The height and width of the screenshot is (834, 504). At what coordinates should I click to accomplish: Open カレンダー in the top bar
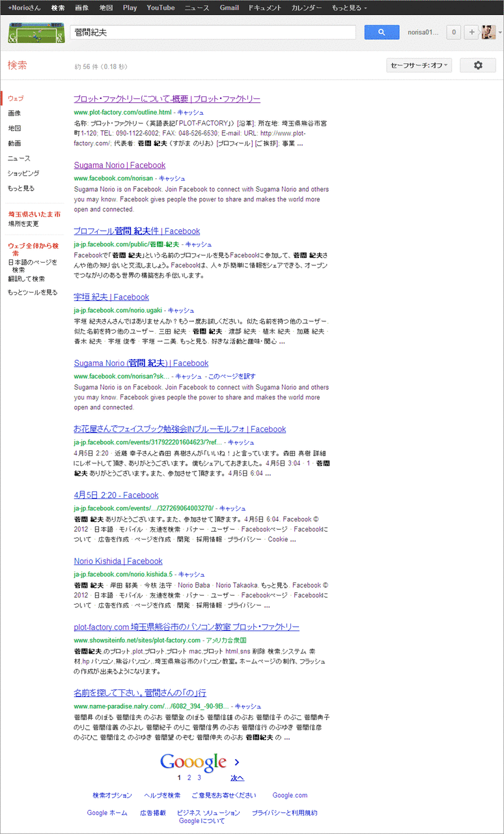tap(307, 8)
